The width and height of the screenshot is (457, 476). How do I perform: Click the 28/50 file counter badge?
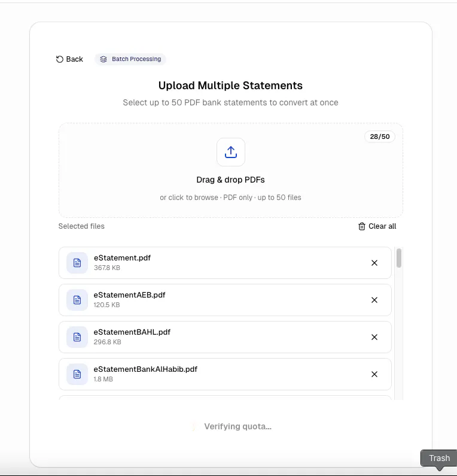click(x=380, y=137)
